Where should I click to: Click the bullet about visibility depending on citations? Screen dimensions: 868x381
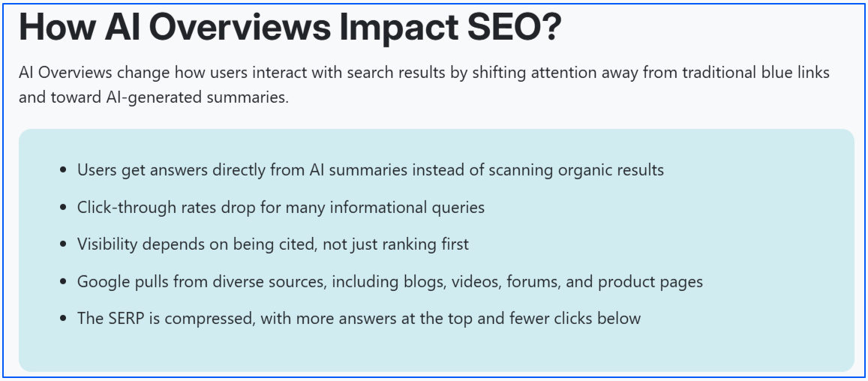click(272, 244)
